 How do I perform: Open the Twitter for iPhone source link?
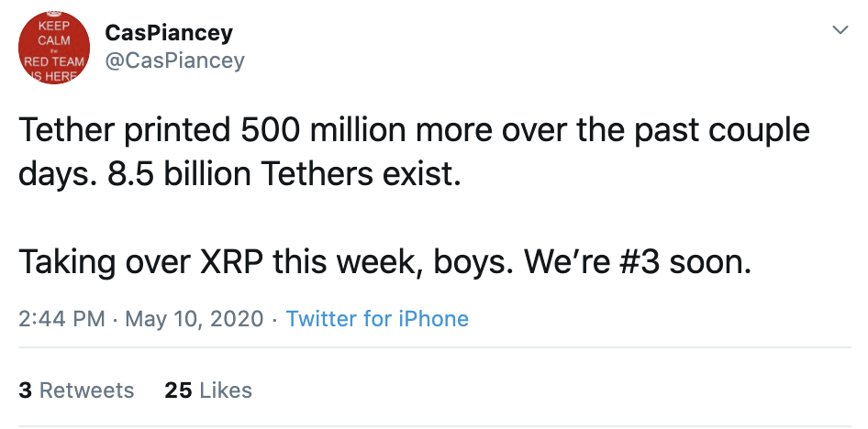point(377,319)
